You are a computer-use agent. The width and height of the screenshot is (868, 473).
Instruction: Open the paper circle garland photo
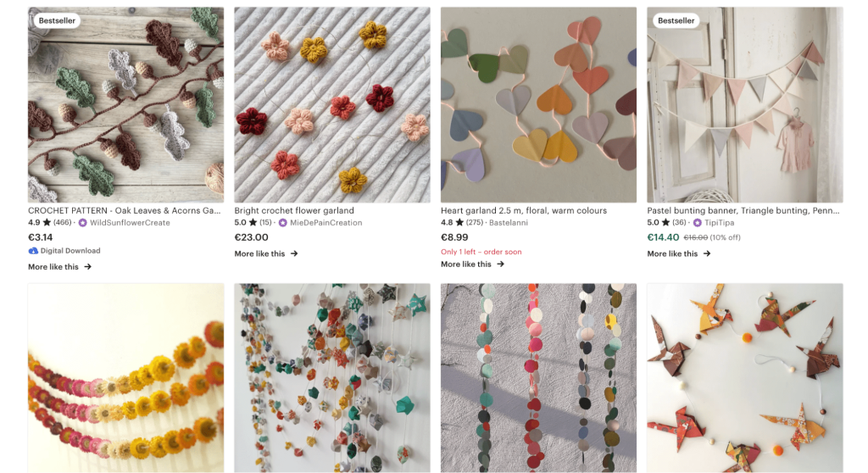538,378
